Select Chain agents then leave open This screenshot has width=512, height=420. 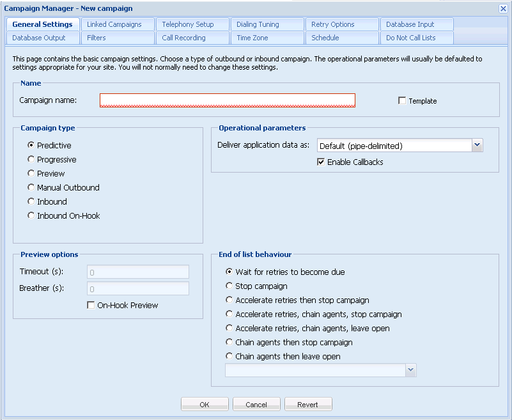(x=229, y=356)
